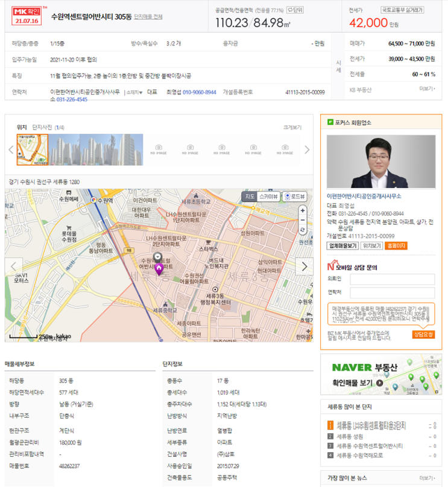The width and height of the screenshot is (448, 487).
Task: Open the 로드뷰 road view button
Action: [x=295, y=196]
